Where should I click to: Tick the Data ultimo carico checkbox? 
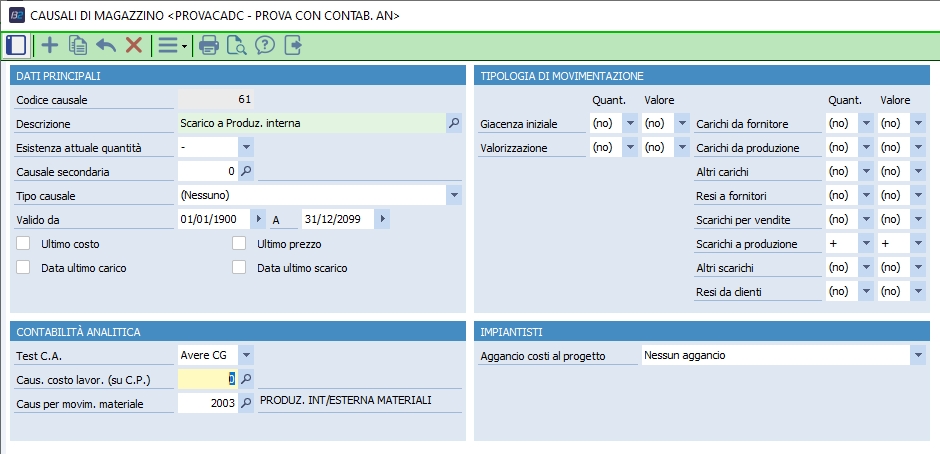(24, 268)
